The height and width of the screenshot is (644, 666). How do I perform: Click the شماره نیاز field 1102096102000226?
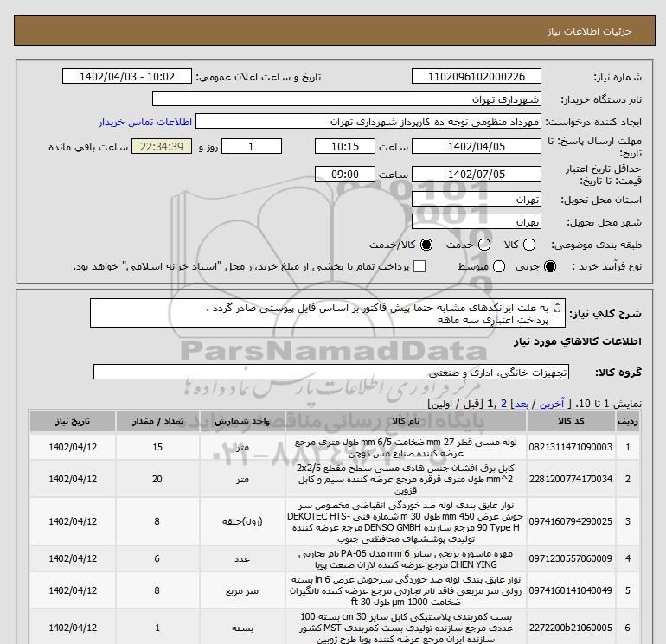pos(476,76)
